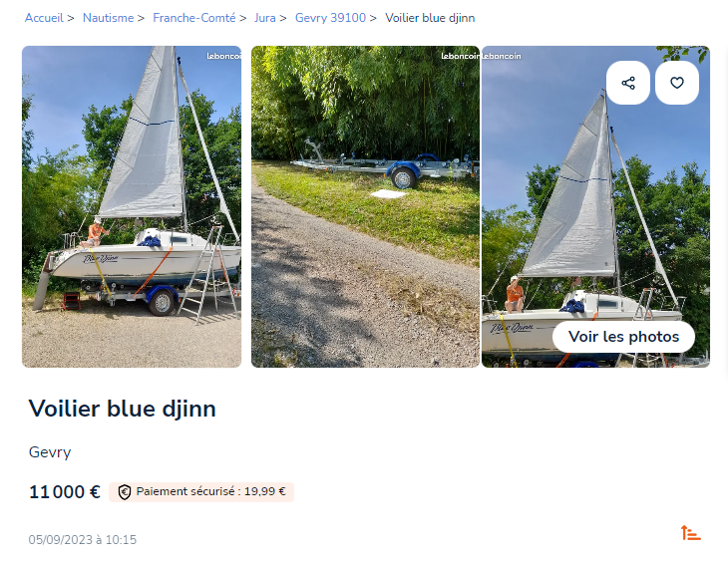Click the orange sort-ascending icon
The height and width of the screenshot is (563, 728).
(x=690, y=533)
